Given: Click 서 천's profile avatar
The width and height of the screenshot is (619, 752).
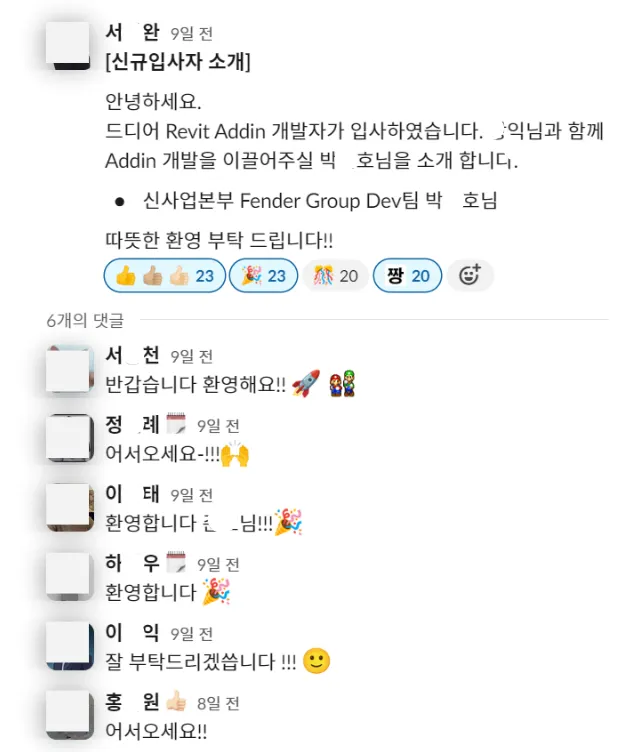Looking at the screenshot, I should 70,369.
